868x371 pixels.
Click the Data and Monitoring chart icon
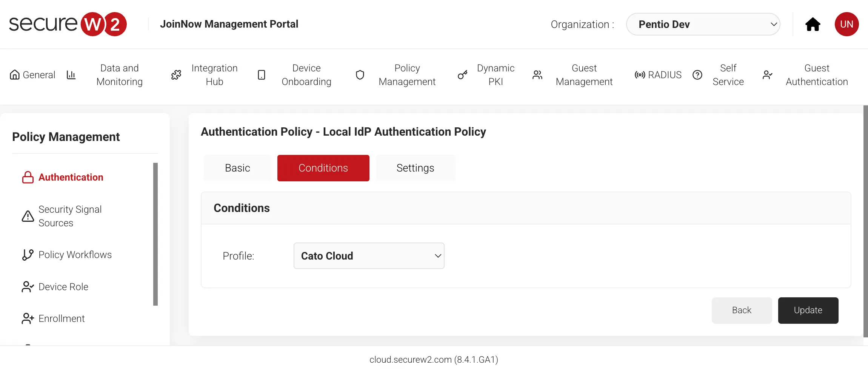(x=71, y=75)
